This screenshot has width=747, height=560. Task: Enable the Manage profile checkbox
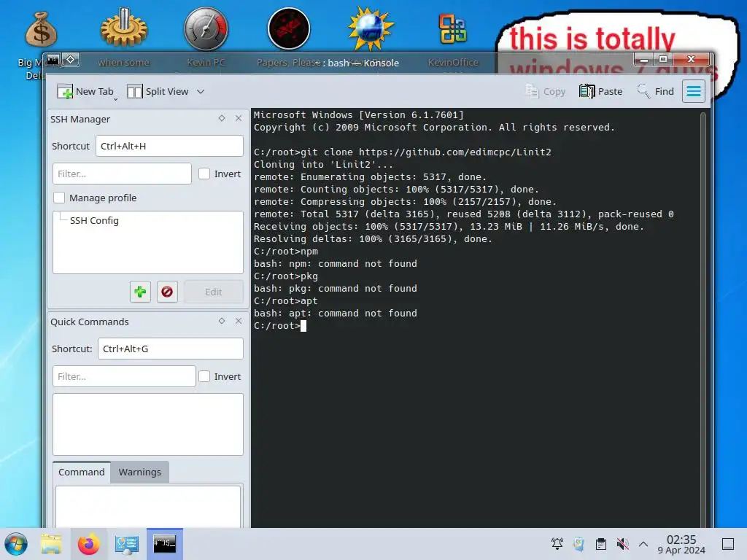pos(59,198)
